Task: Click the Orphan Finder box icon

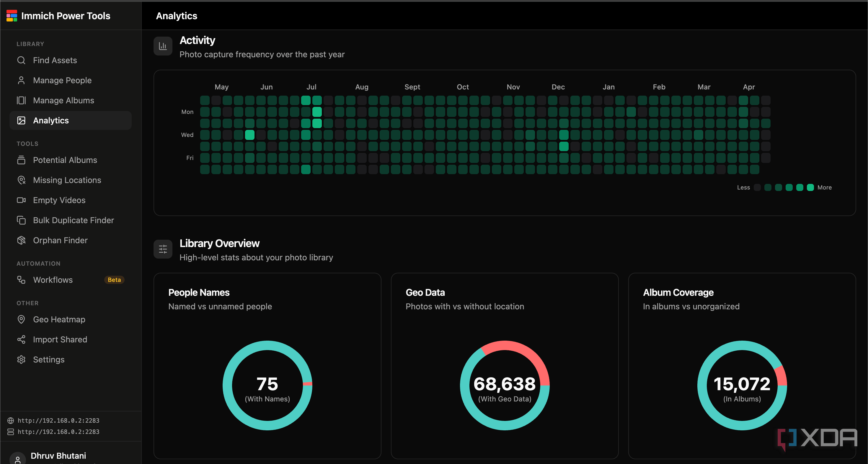Action: point(21,240)
